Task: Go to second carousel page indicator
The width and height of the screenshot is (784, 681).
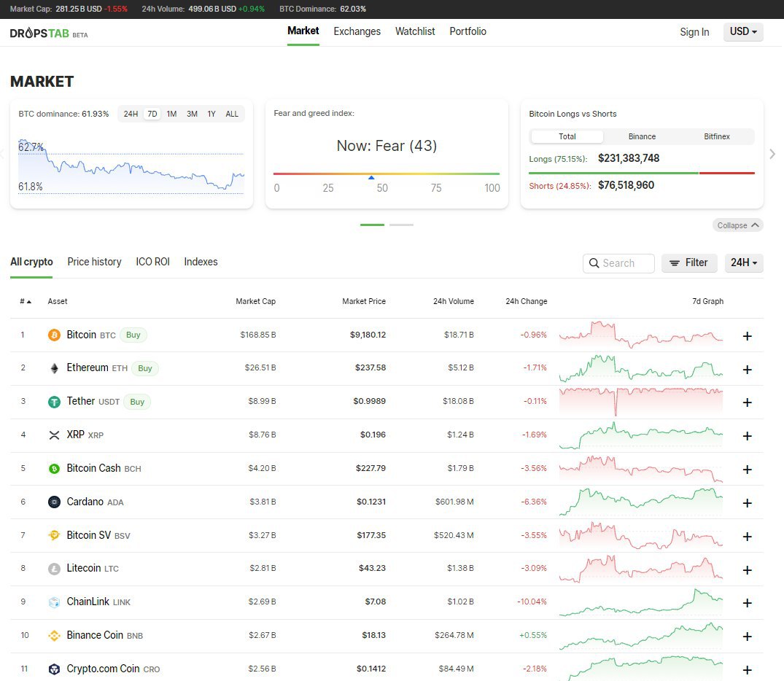Action: click(401, 225)
